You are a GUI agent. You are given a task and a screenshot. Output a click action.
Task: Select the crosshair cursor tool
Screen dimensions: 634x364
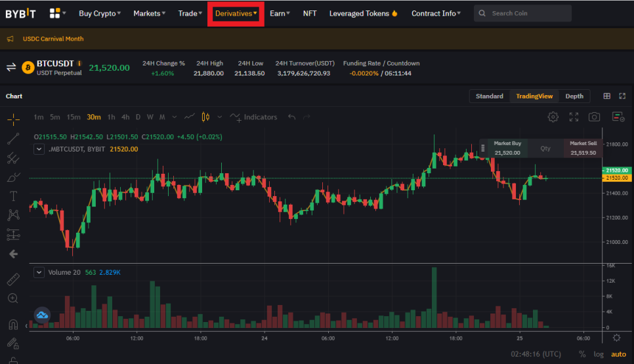(13, 119)
